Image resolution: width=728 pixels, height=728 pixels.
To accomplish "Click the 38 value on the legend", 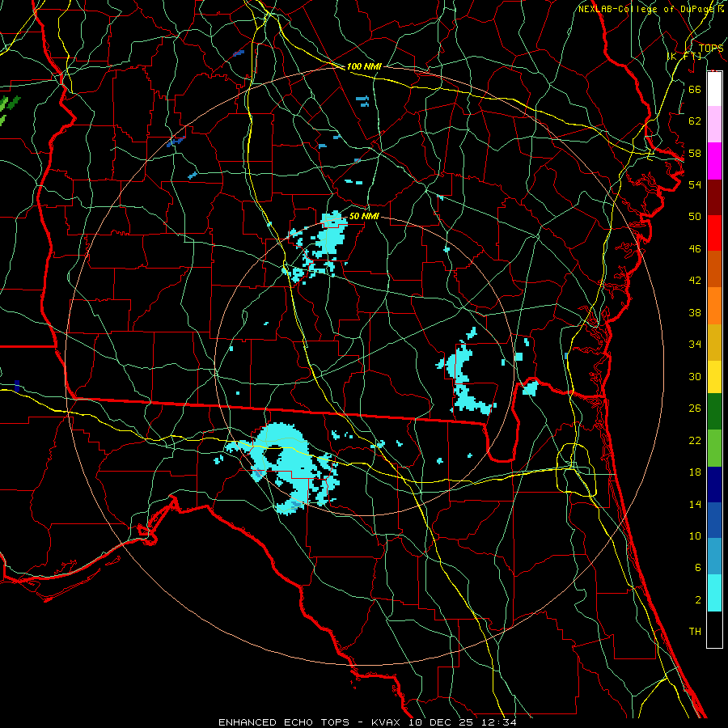I will (695, 312).
